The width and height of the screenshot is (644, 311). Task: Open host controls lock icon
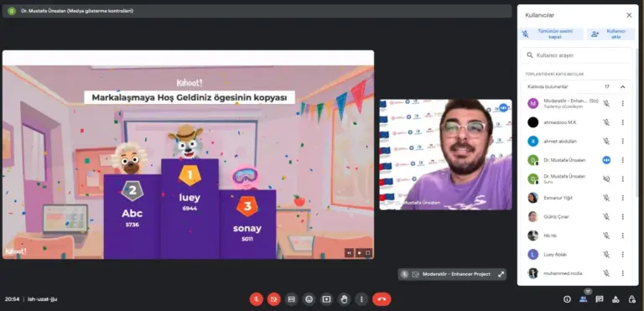[x=632, y=299]
